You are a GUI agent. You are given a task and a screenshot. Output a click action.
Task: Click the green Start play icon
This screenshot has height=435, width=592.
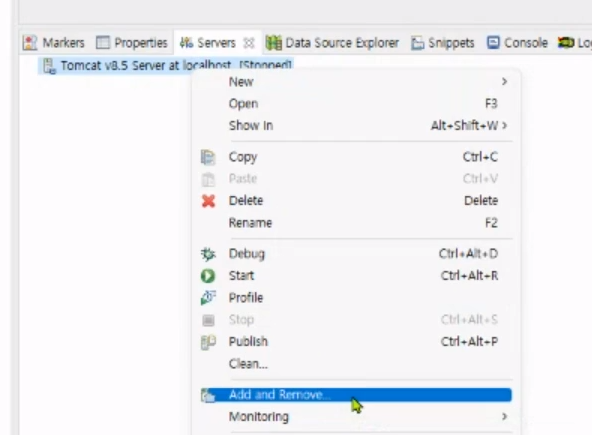point(208,276)
